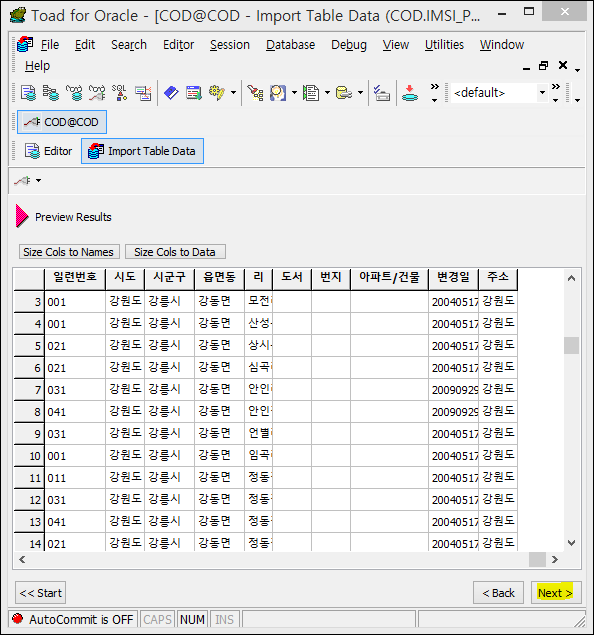The width and height of the screenshot is (594, 635).
Task: Click the glasses-with-plug session icon
Action: [x=97, y=93]
